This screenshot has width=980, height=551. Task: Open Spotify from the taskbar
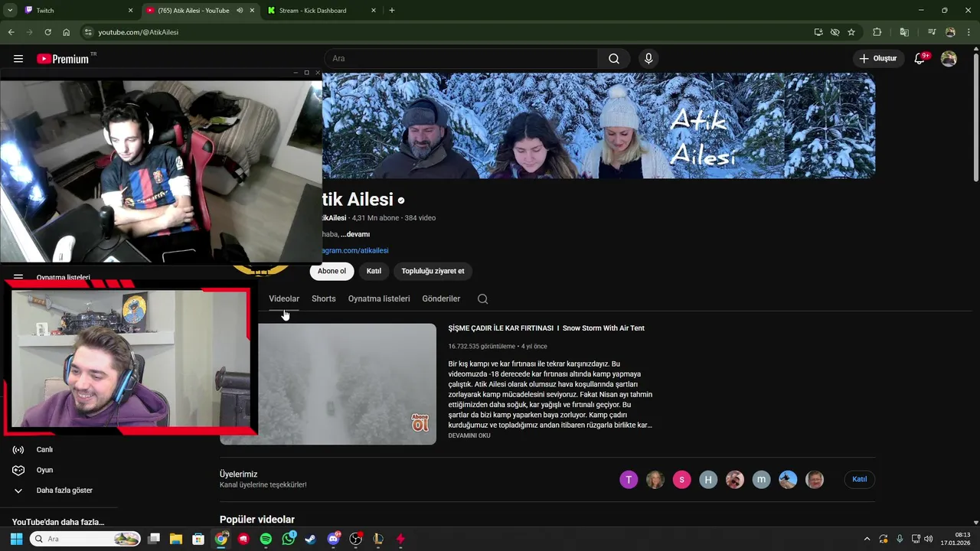pyautogui.click(x=266, y=539)
